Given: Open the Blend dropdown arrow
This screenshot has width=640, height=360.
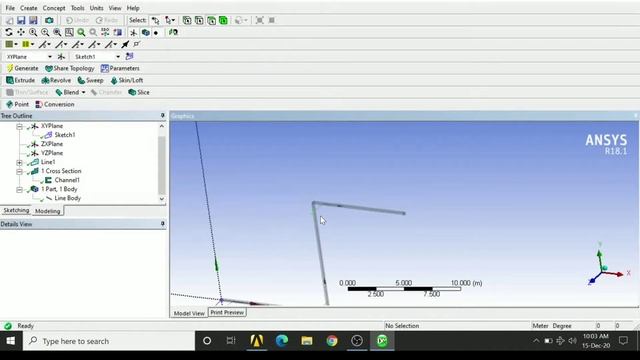Looking at the screenshot, I should pyautogui.click(x=83, y=92).
